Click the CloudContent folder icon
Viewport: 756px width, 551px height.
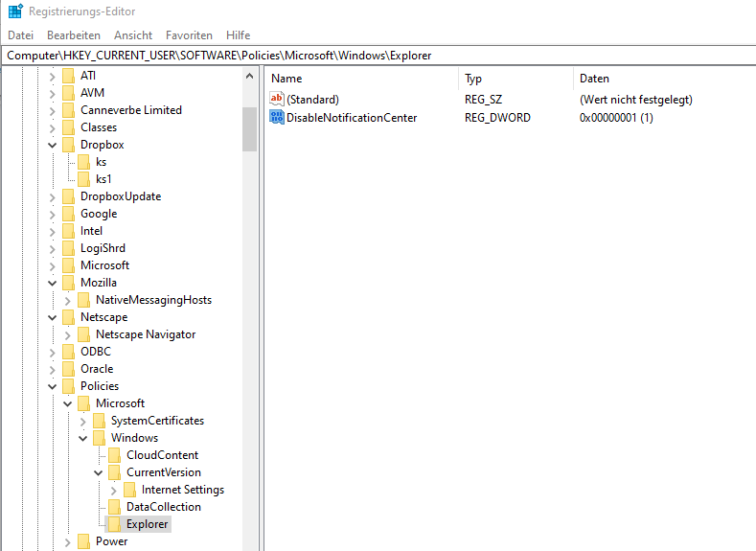click(x=115, y=455)
